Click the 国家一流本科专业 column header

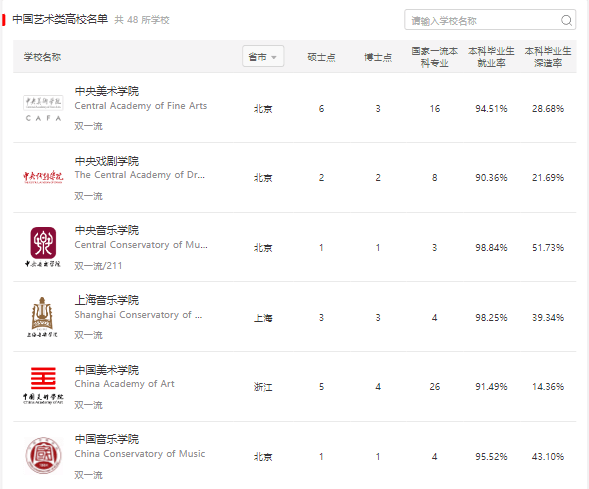point(435,57)
